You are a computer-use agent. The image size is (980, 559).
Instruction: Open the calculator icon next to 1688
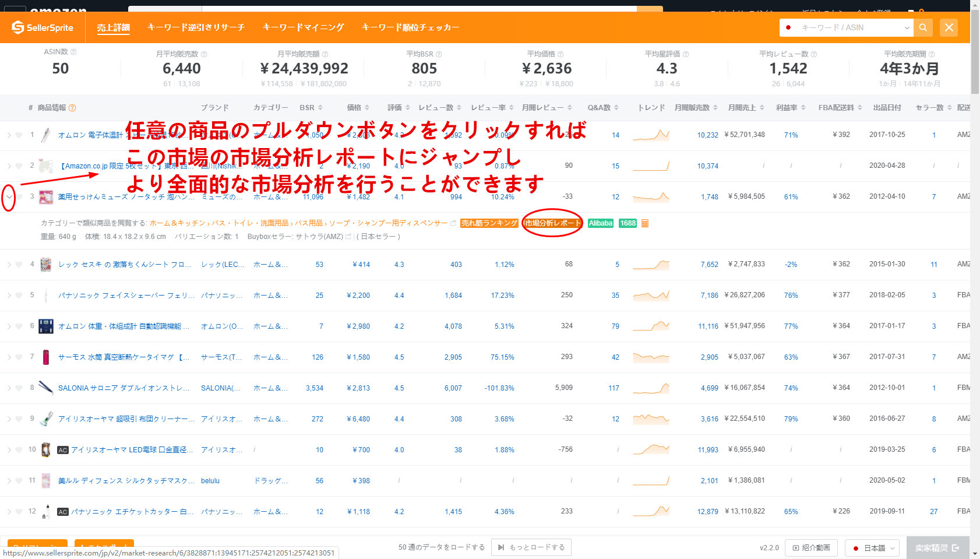[x=645, y=223]
